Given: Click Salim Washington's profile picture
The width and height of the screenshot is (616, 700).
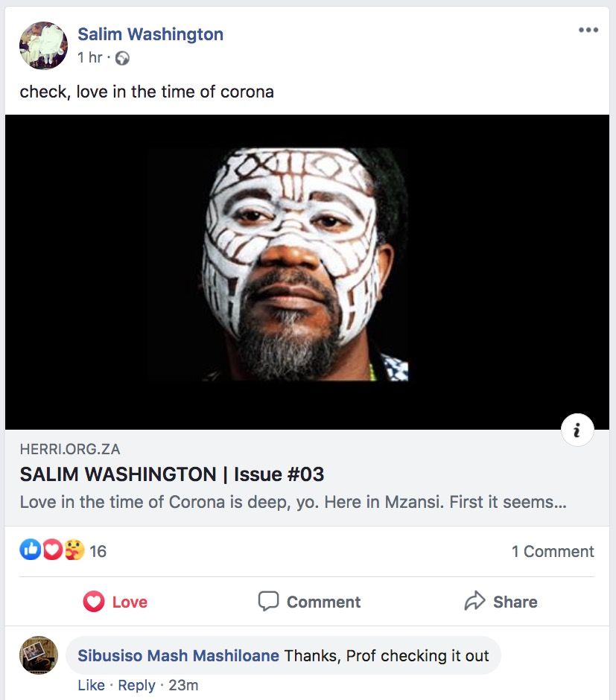Looking at the screenshot, I should click(x=42, y=45).
